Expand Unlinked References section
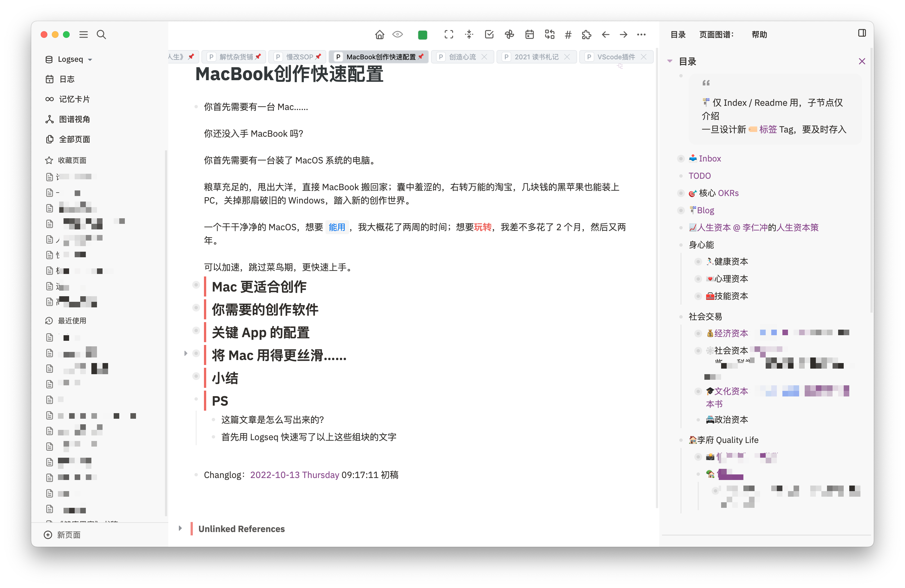Image resolution: width=905 pixels, height=588 pixels. (x=180, y=528)
